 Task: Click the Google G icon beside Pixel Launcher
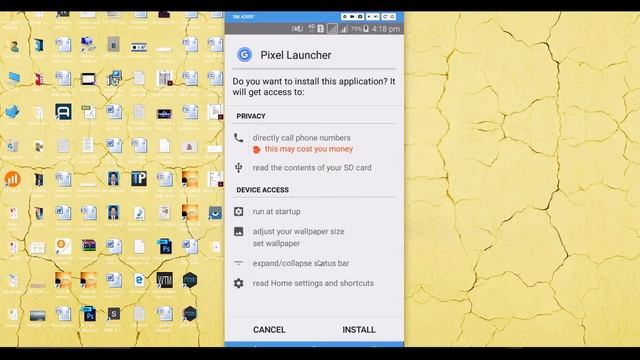coord(244,55)
